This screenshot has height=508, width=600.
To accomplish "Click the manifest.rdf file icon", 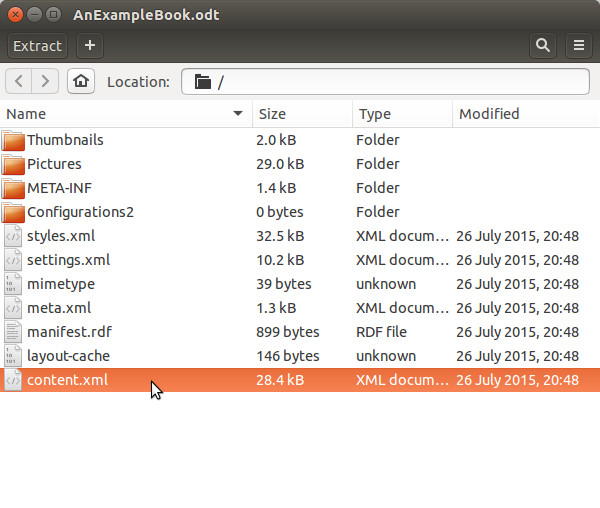I will click(13, 332).
